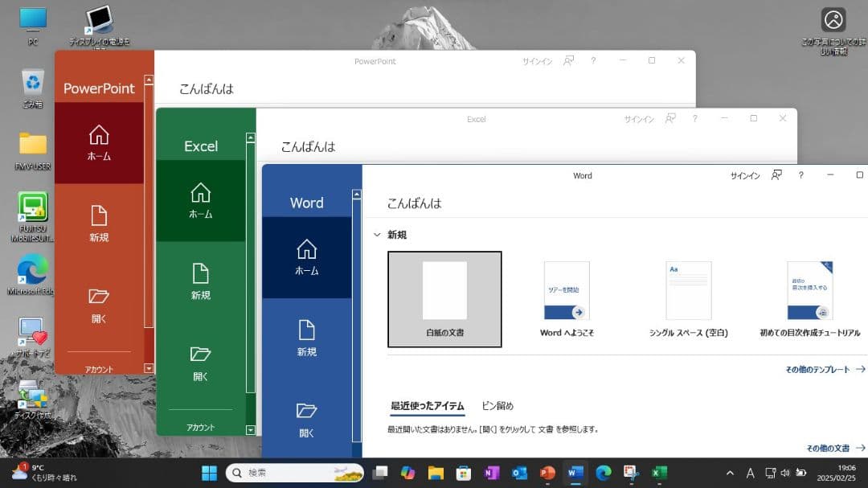Launch OneNote from the taskbar
868x488 pixels.
[492, 473]
